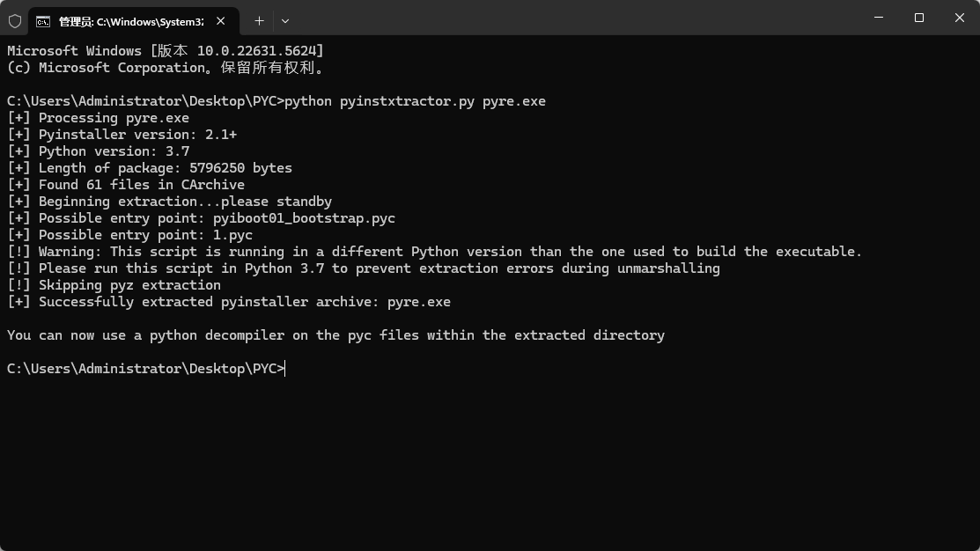Select the 管理员 C:\Windows\System32 tab
The width and height of the screenshot is (980, 551).
pos(130,21)
